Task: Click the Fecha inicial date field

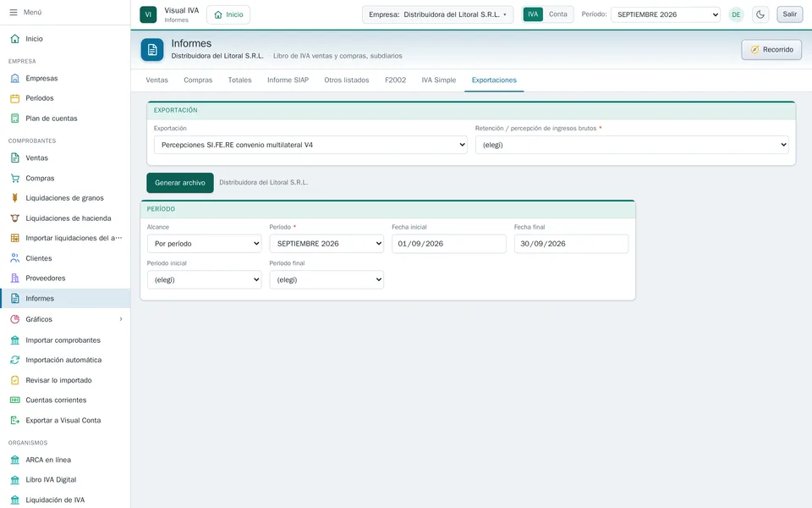Action: pos(449,244)
